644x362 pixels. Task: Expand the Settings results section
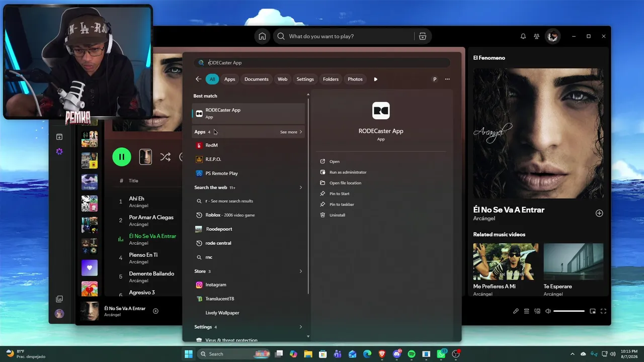[301, 327]
